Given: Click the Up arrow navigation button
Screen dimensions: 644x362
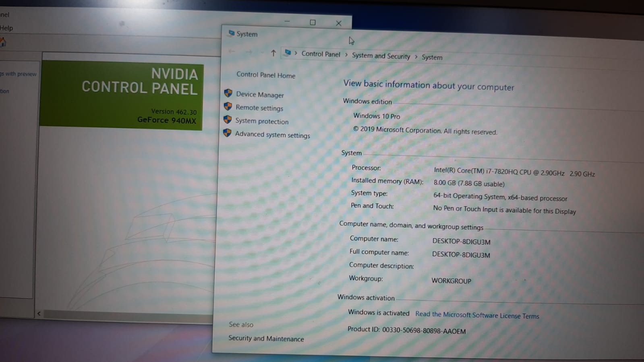Looking at the screenshot, I should [x=273, y=53].
